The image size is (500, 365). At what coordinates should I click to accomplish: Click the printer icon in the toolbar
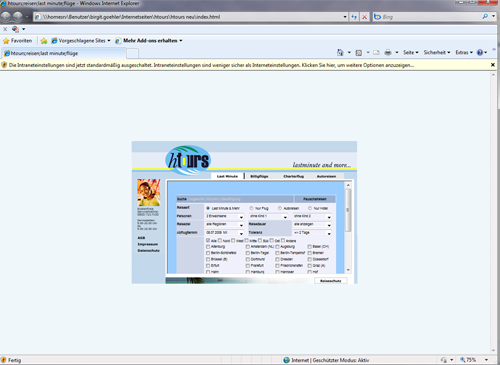pos(388,52)
